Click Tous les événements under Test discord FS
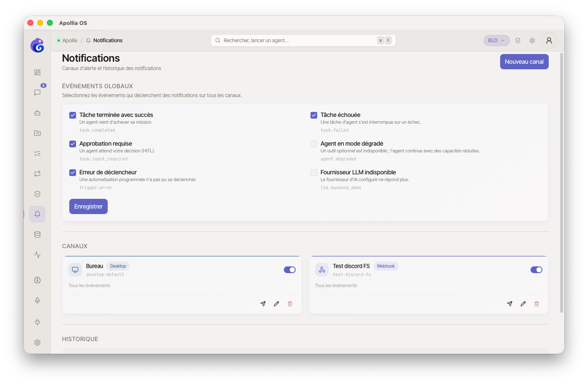588x385 pixels. pyautogui.click(x=336, y=286)
